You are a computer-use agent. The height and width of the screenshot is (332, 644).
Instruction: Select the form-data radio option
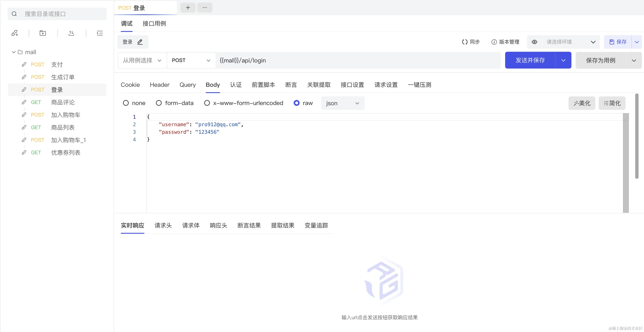pos(159,103)
